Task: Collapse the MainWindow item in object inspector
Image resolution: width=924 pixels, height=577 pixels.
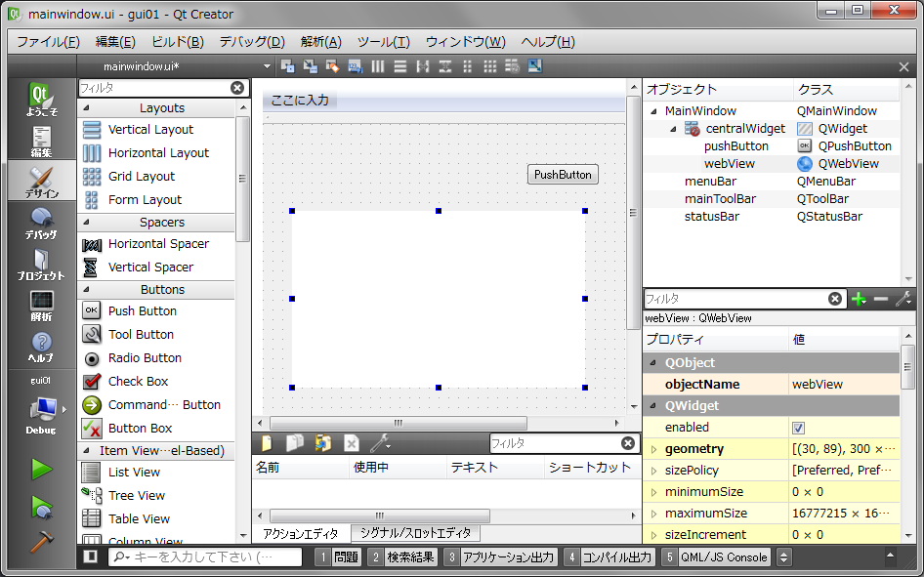Action: pyautogui.click(x=652, y=110)
